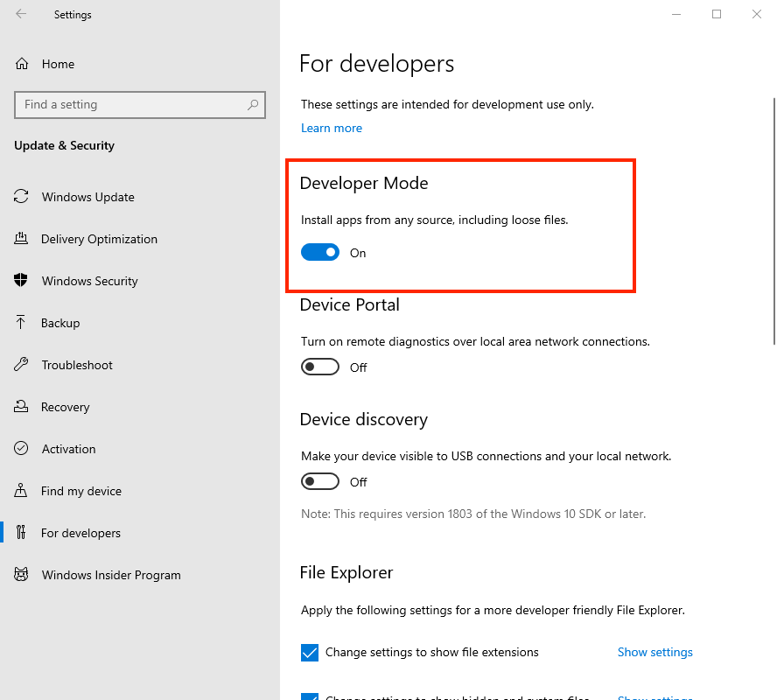Viewport: 777px width, 700px height.
Task: Uncheck show file extensions checkbox
Action: tap(310, 653)
